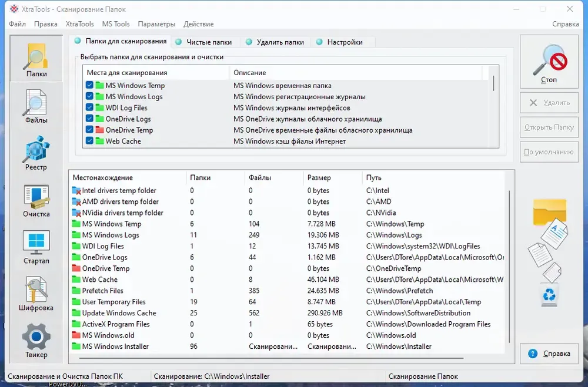Switch to Удалить папки tab
This screenshot has width=588, height=387.
[x=275, y=42]
